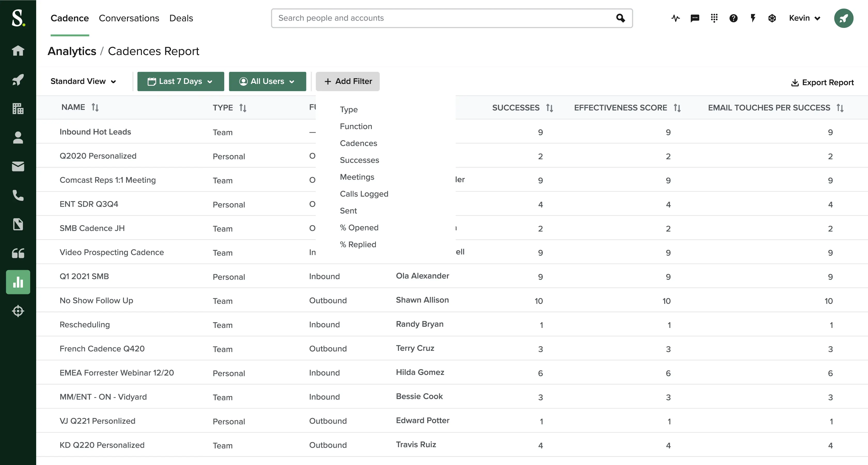The image size is (868, 465).
Task: Switch to the Cadence tab
Action: point(70,18)
